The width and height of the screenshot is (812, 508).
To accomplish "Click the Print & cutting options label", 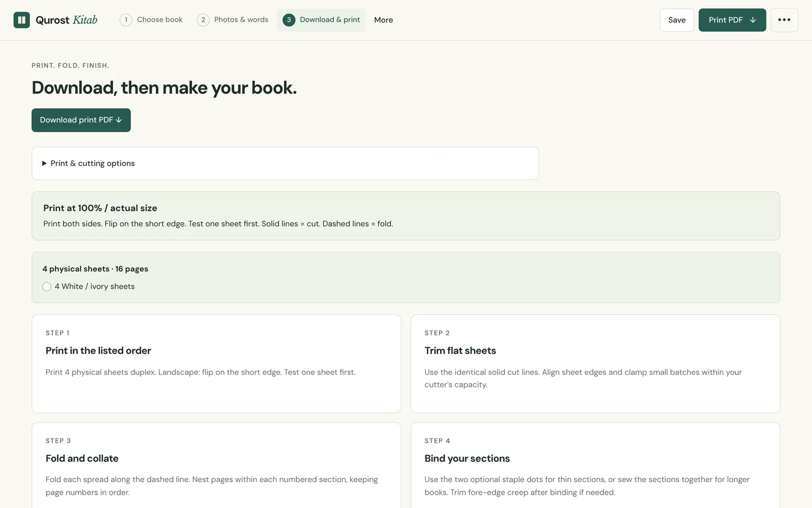I will 93,163.
